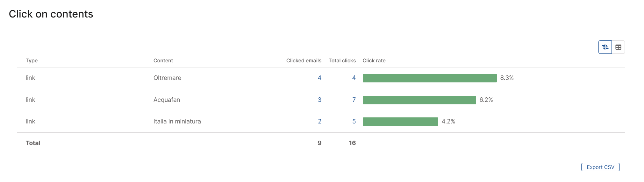The image size is (644, 182).
Task: Select the Oltremare content row
Action: pyautogui.click(x=321, y=78)
